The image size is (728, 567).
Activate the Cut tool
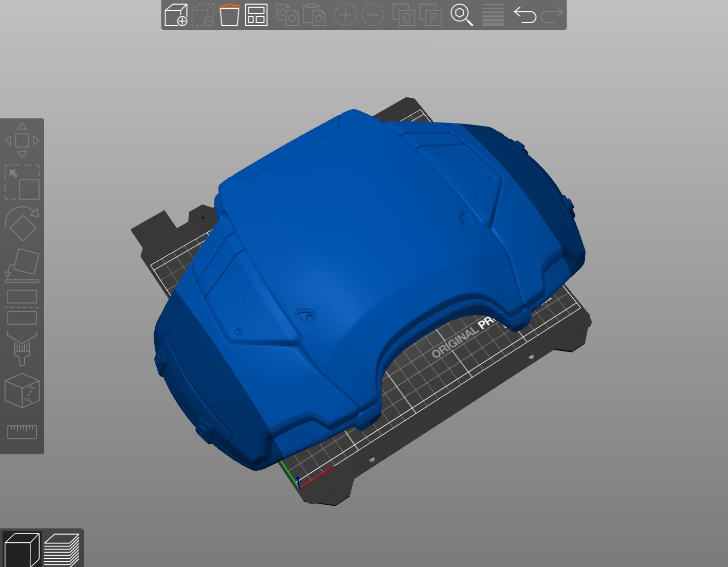pos(22,307)
